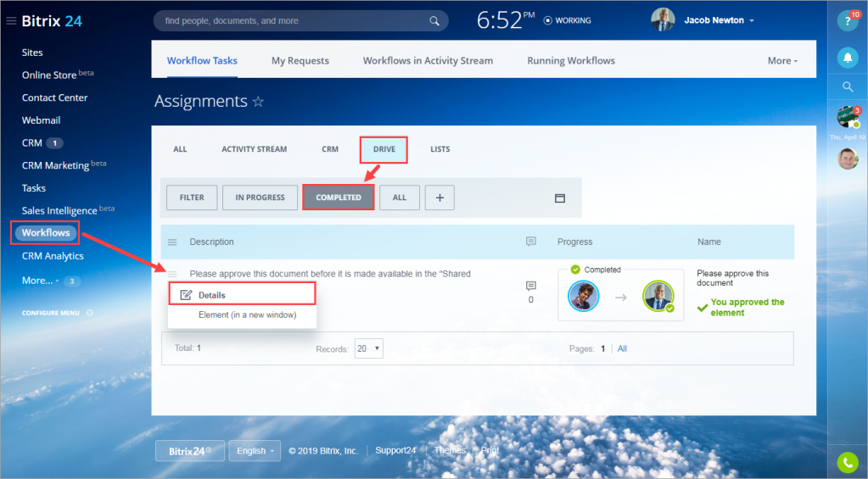The image size is (868, 479).
Task: Click the filter panel window icon
Action: 560,198
